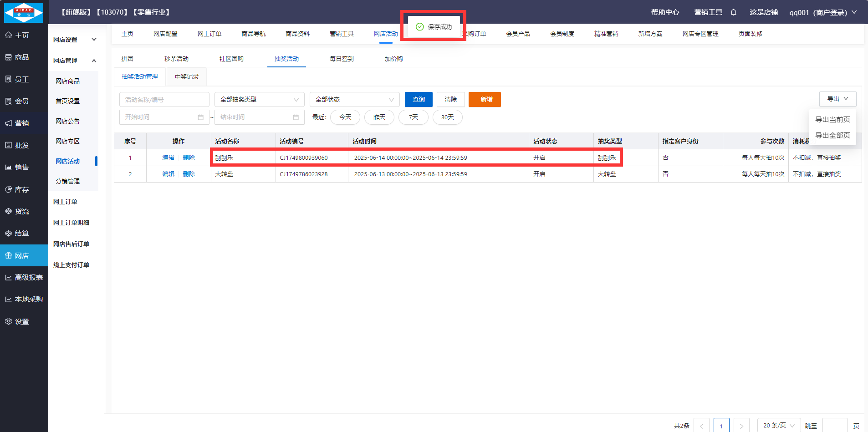Click the 活动名称/编号 search field

(x=164, y=100)
